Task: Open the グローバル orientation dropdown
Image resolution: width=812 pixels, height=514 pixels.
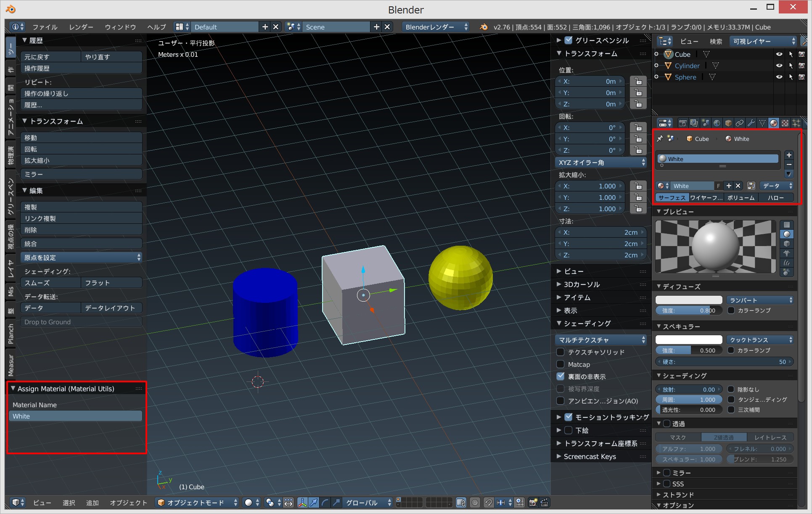Action: click(x=368, y=503)
